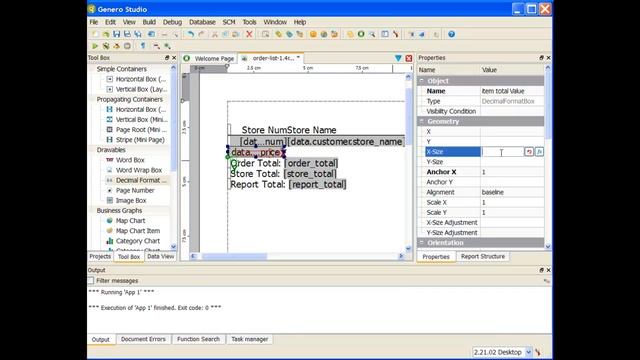Click the Redo arrow icon
The width and height of the screenshot is (640, 360).
click(x=201, y=34)
